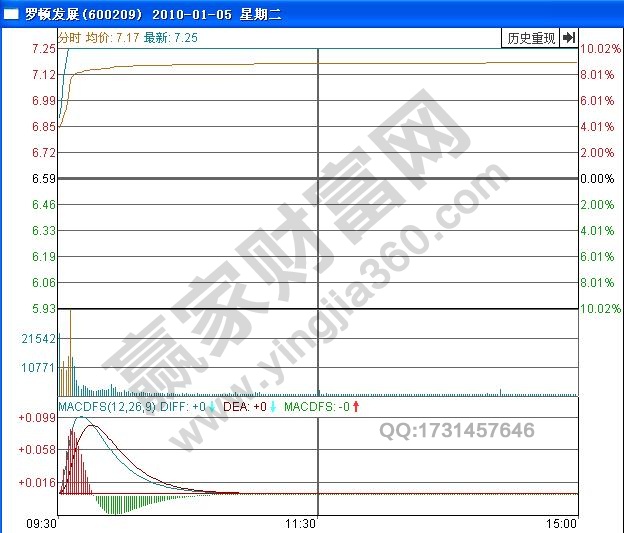Click the 10.02% top percentage label
Viewport: 624px width, 533px height.
pyautogui.click(x=600, y=49)
